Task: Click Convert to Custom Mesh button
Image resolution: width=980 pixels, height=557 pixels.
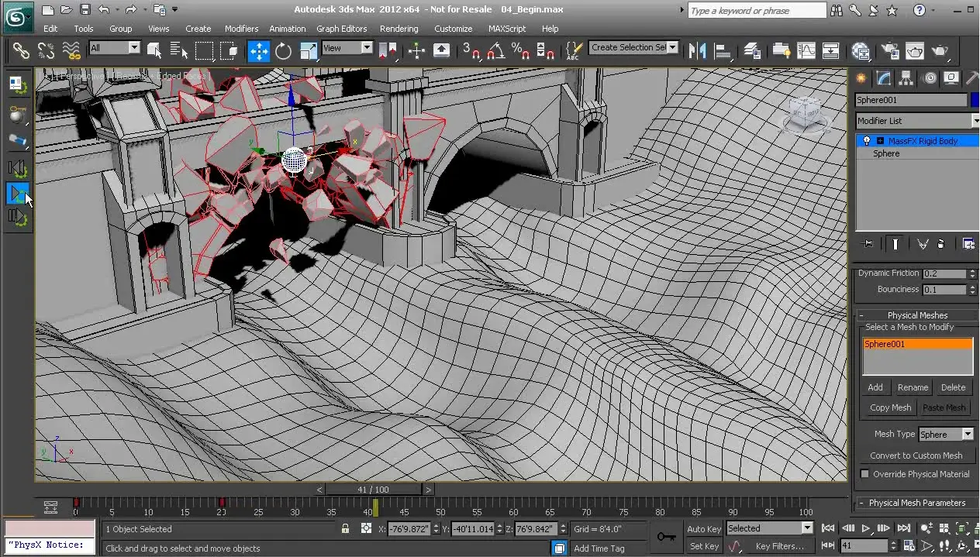Action: [x=916, y=456]
